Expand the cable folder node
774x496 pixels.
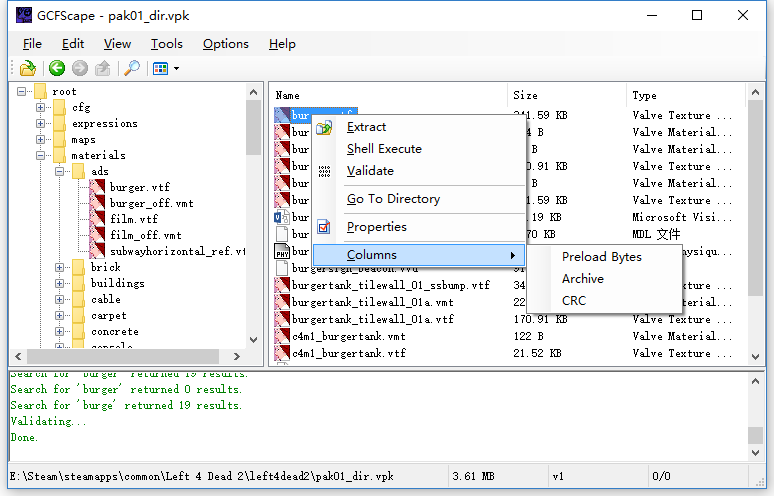[x=59, y=300]
